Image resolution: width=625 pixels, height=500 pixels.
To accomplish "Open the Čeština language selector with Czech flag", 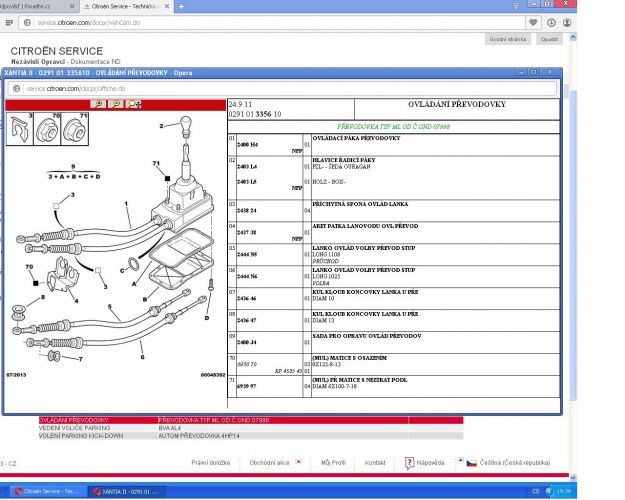I will click(x=508, y=463).
